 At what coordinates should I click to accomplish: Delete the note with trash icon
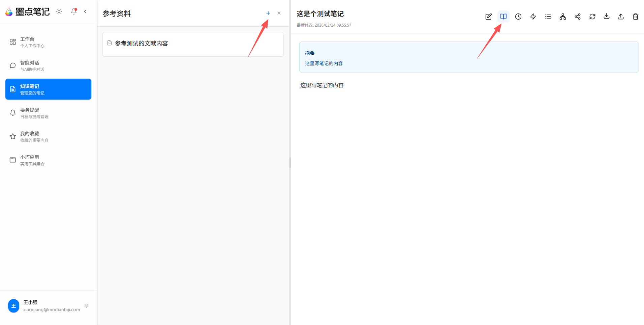click(x=635, y=17)
